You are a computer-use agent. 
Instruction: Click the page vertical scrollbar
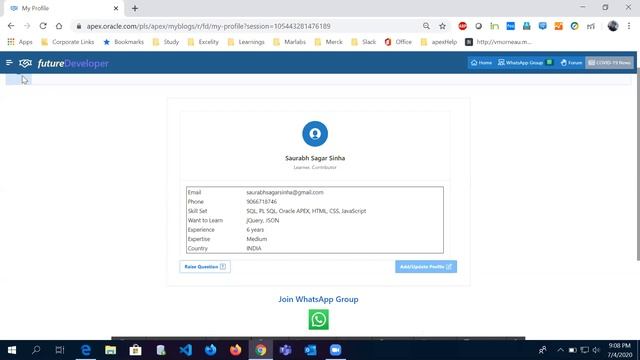click(637, 163)
